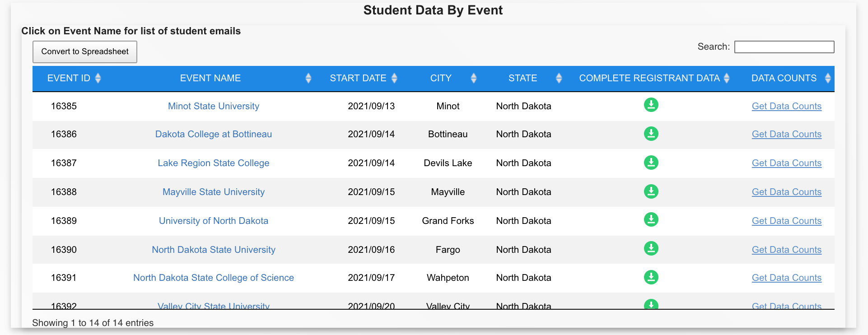Open Mayville State University event link
The height and width of the screenshot is (335, 868).
(x=214, y=192)
